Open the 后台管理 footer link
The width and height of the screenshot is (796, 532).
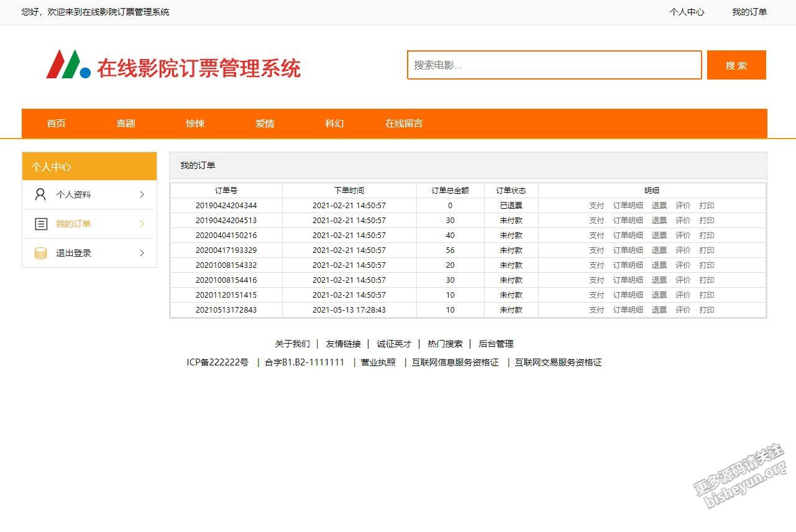point(496,343)
